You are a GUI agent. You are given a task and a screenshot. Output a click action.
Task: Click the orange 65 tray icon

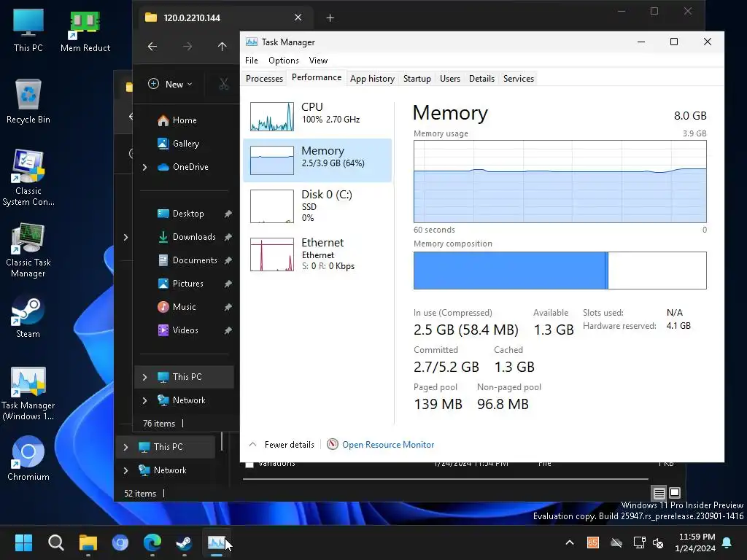[x=592, y=542]
